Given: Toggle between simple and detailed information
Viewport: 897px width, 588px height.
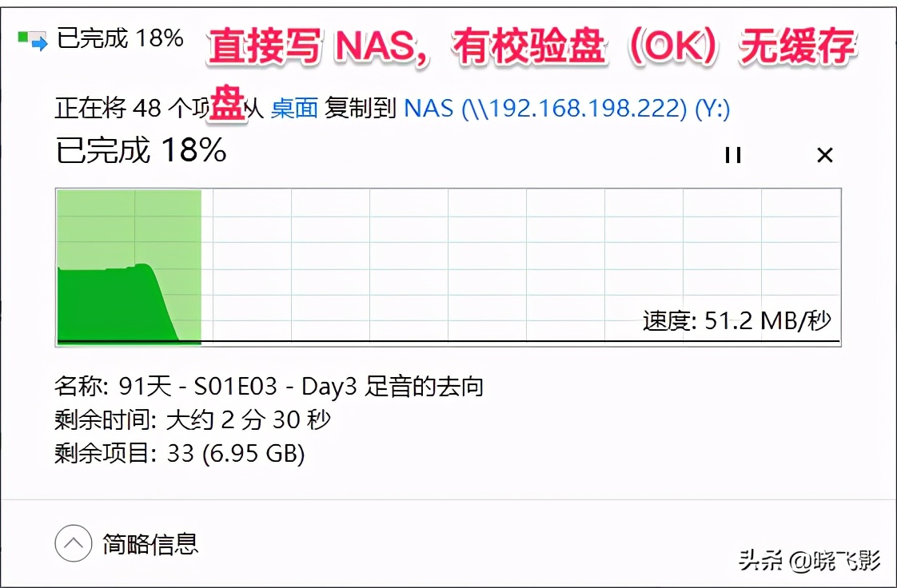Looking at the screenshot, I should (x=74, y=542).
